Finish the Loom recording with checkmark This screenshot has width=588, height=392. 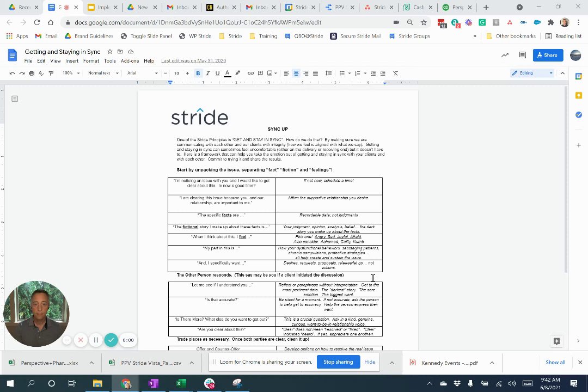pyautogui.click(x=111, y=340)
